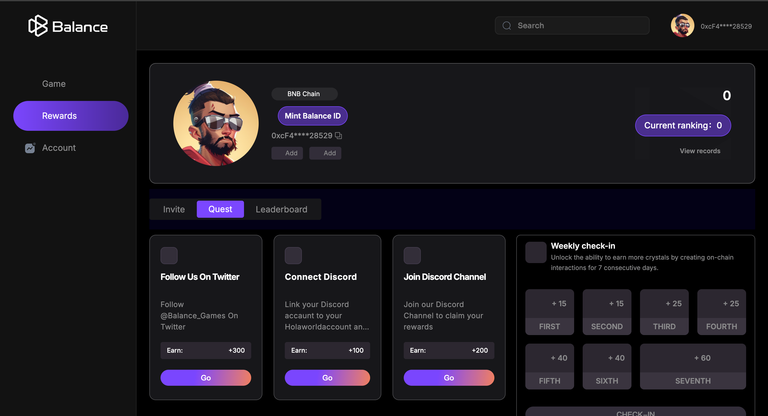Screen dimensions: 768x416
Task: Select the SIXTH day check-in tile
Action: coord(607,367)
